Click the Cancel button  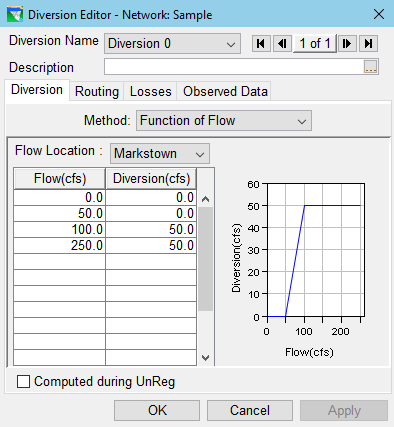(250, 410)
